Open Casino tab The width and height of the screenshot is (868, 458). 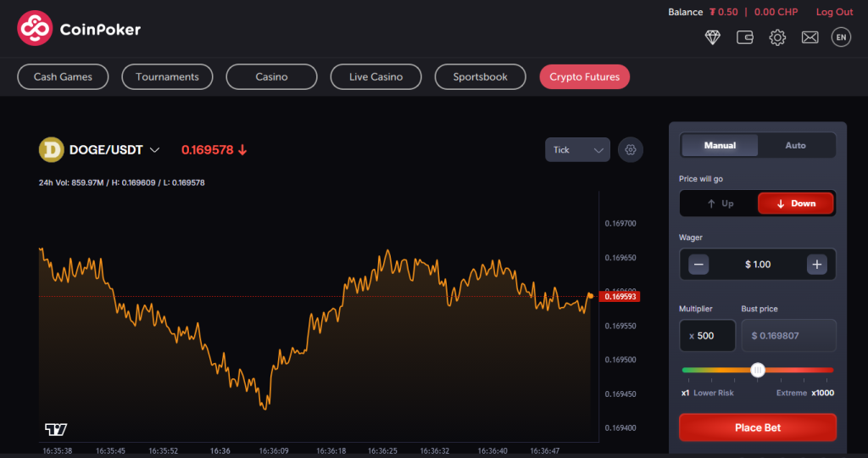coord(271,76)
